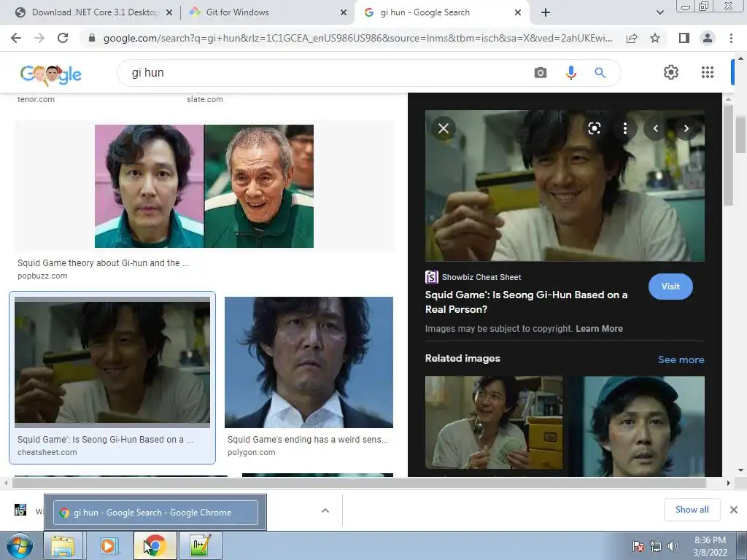The width and height of the screenshot is (747, 560).
Task: Open the tab search chevron
Action: 659,12
